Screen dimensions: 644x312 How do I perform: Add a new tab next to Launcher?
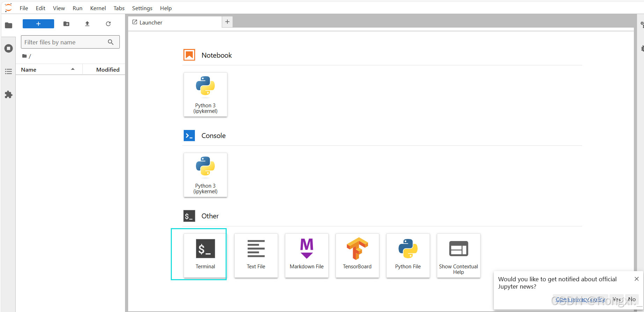227,22
